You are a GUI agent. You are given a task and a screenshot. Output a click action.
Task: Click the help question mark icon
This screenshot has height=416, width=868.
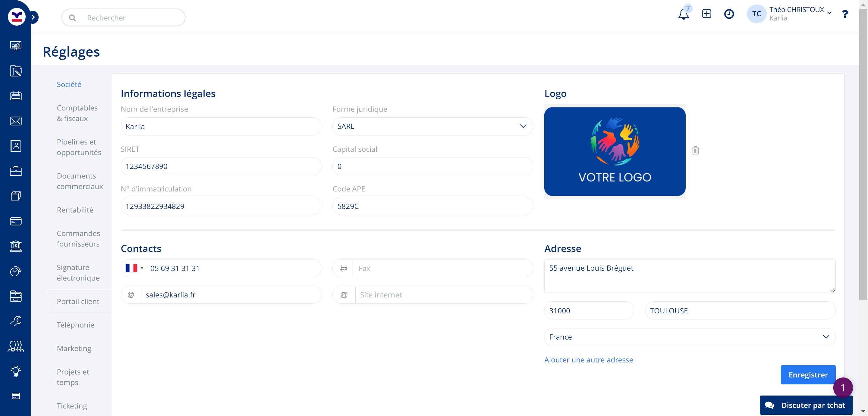[844, 14]
